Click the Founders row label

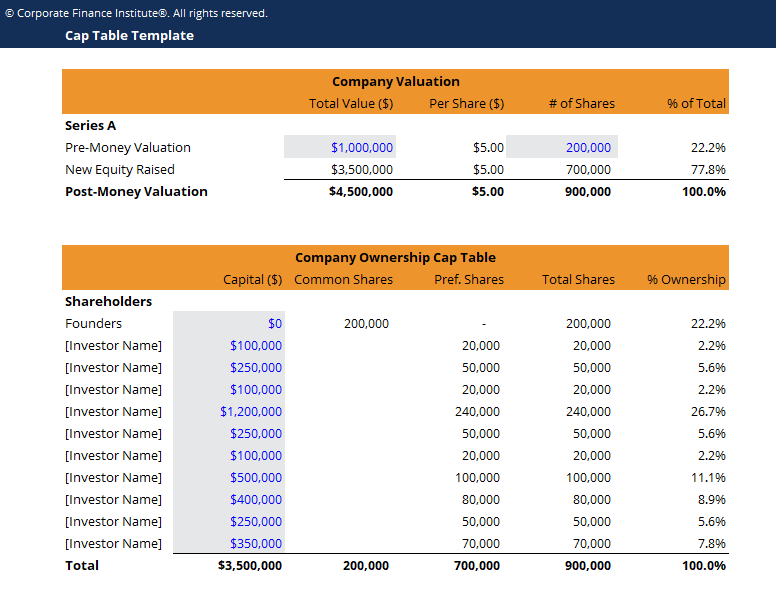(x=93, y=323)
